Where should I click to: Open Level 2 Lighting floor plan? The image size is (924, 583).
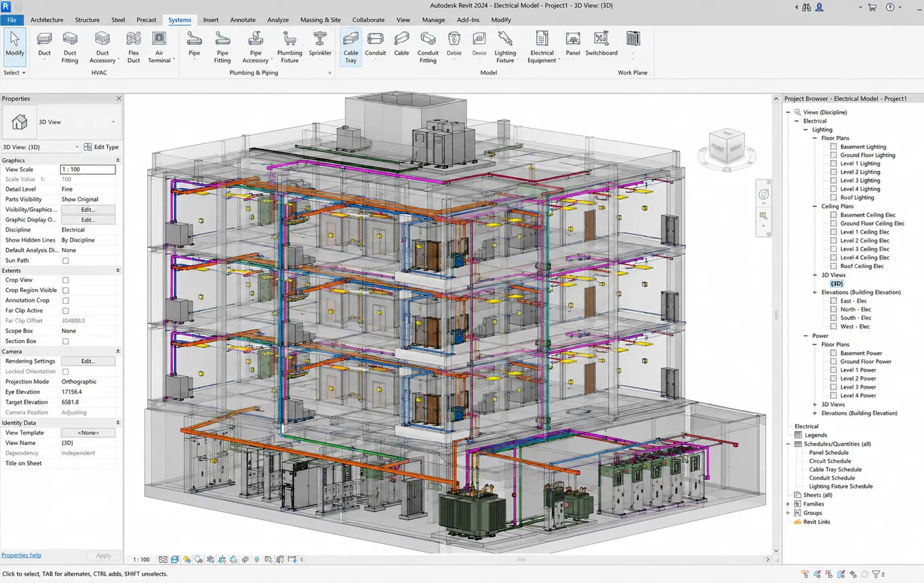coord(860,172)
